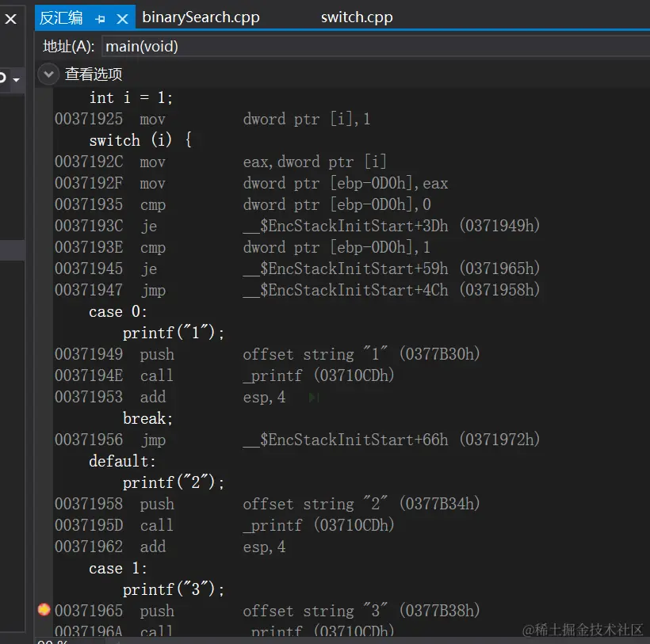Pin the 反汇编 disassembly tab

tap(100, 19)
